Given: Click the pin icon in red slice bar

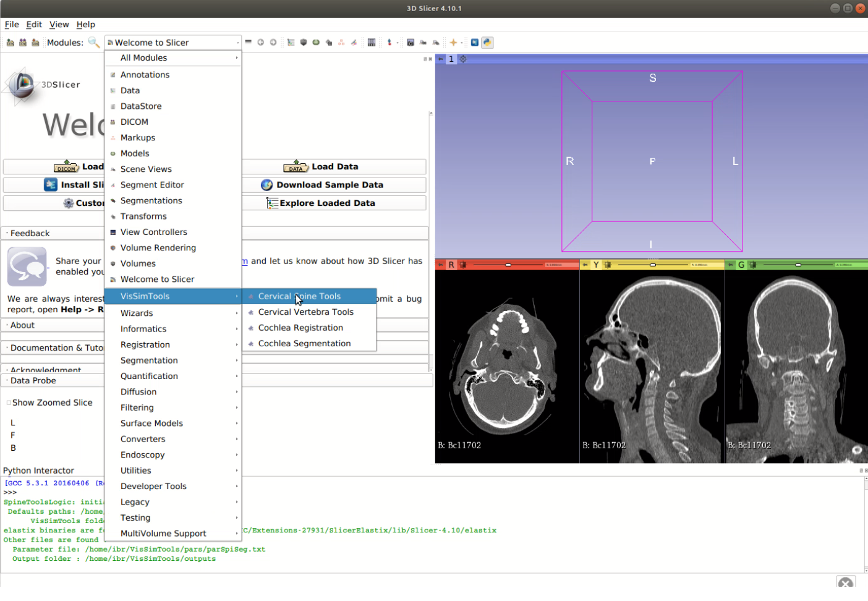Looking at the screenshot, I should [x=441, y=265].
